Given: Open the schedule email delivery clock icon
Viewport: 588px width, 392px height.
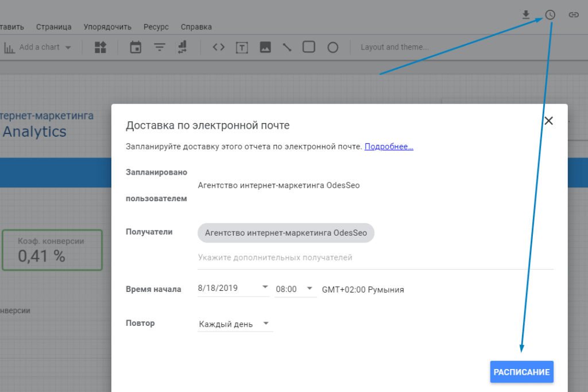Looking at the screenshot, I should pos(550,14).
